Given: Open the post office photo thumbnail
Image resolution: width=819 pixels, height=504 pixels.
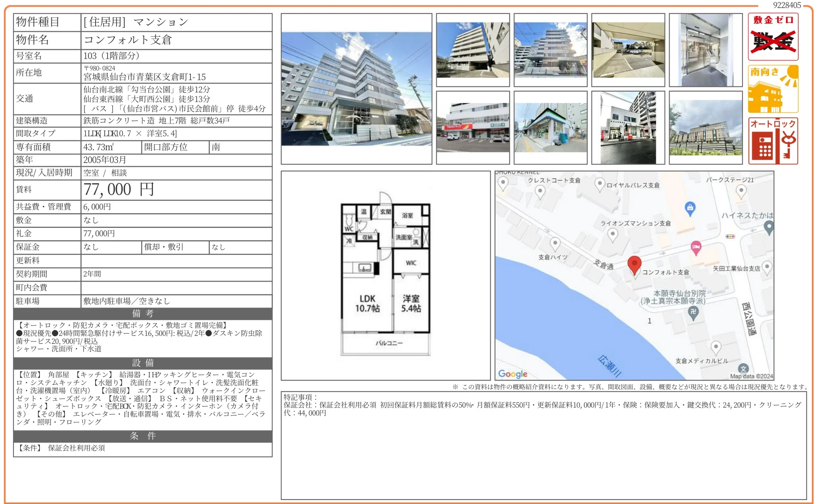Looking at the screenshot, I should point(628,127).
